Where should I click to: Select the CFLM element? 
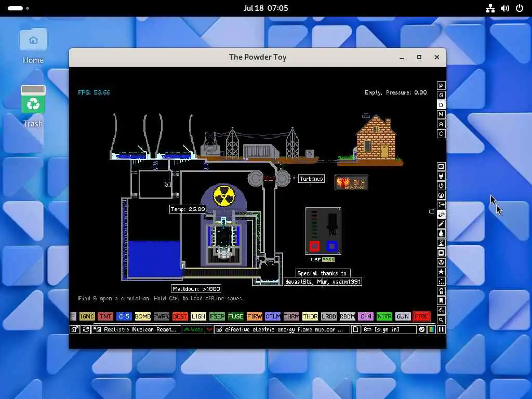pos(273,316)
